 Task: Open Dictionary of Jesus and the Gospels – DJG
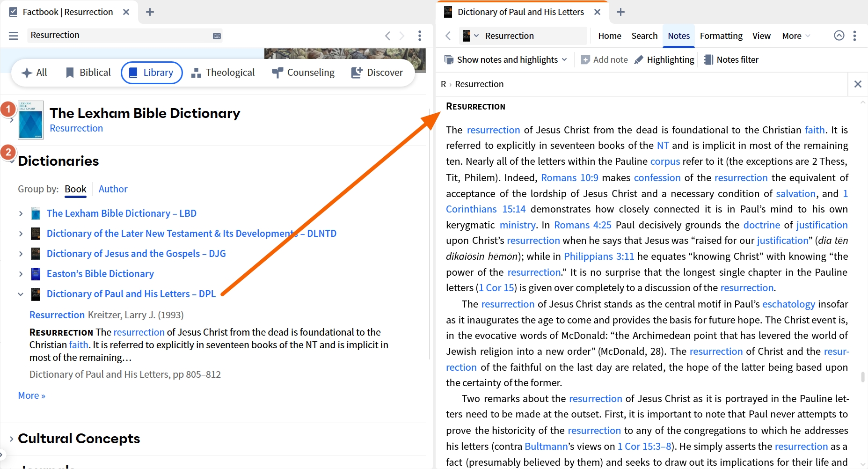136,254
